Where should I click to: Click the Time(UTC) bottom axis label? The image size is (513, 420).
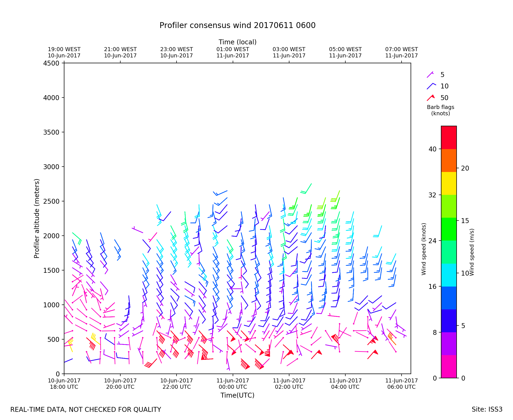tap(237, 395)
